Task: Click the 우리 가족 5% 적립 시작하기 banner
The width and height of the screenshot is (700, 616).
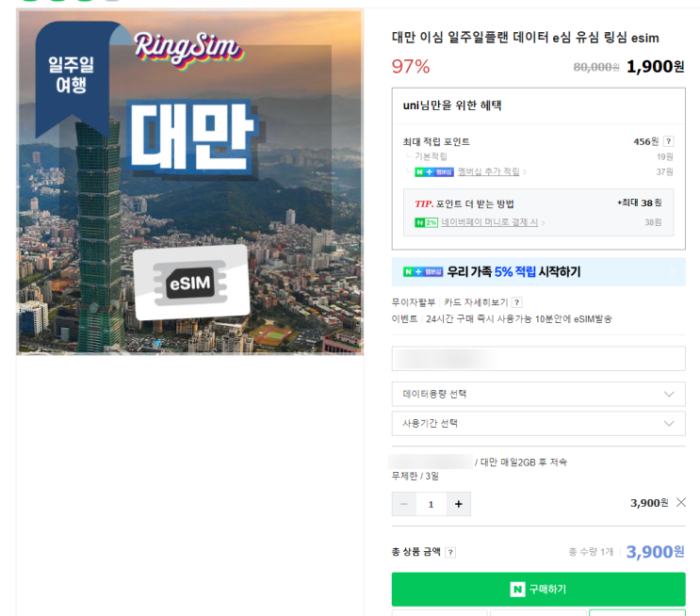Action: [x=538, y=271]
